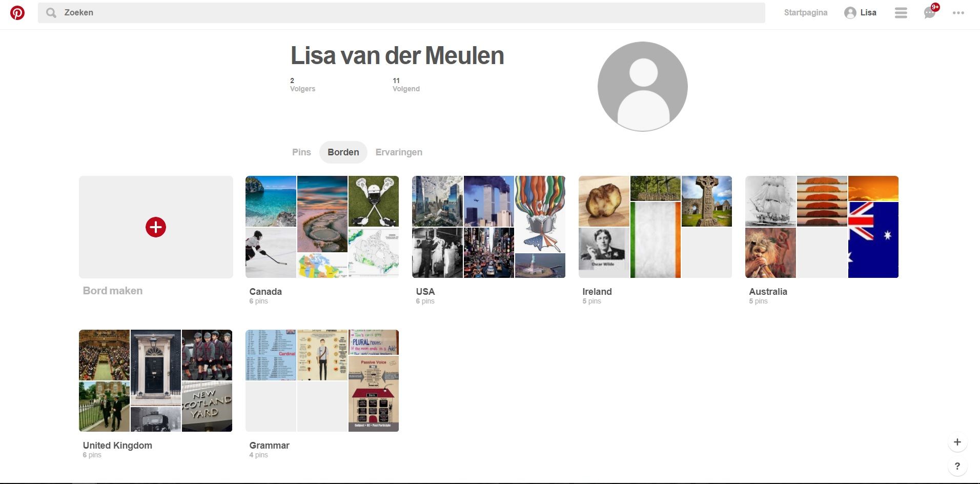Switch to the Pins tab
This screenshot has width=980, height=484.
301,152
